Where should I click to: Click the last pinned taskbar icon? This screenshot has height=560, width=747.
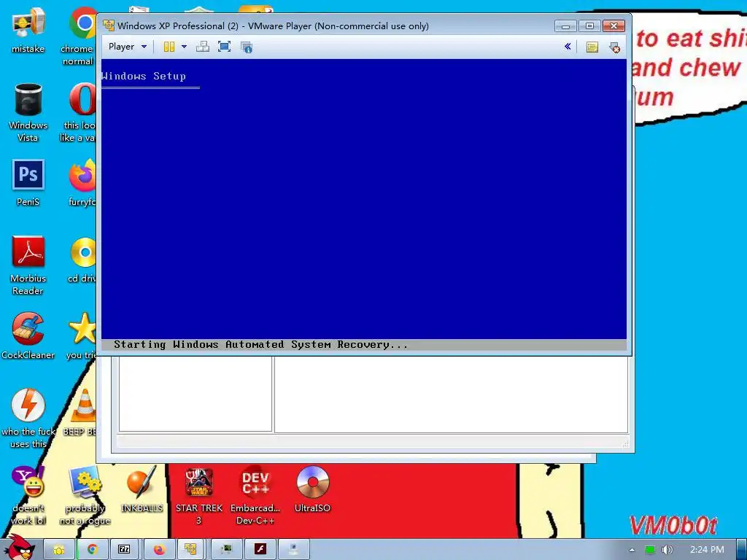coord(293,550)
